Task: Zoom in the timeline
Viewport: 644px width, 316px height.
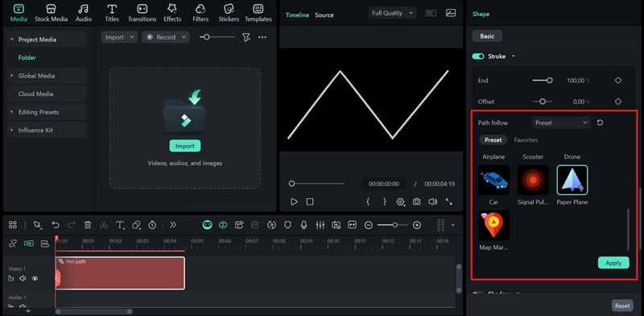Action: pos(416,225)
